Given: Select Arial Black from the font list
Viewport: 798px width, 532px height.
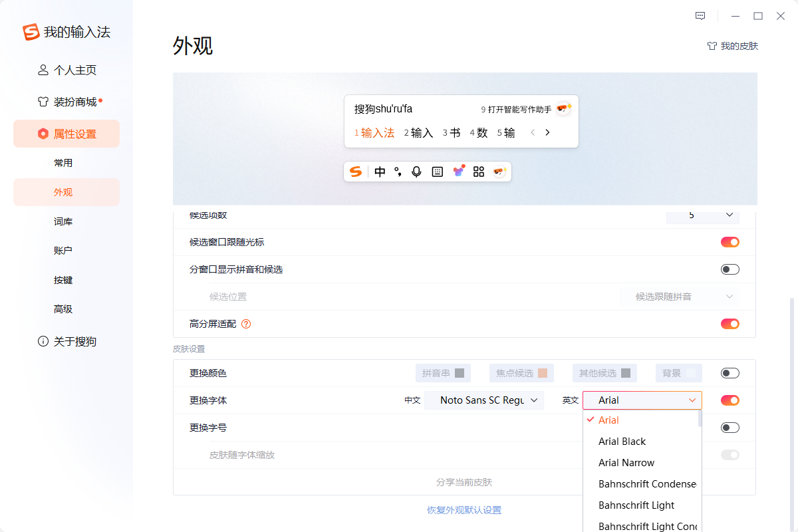Looking at the screenshot, I should click(x=622, y=441).
